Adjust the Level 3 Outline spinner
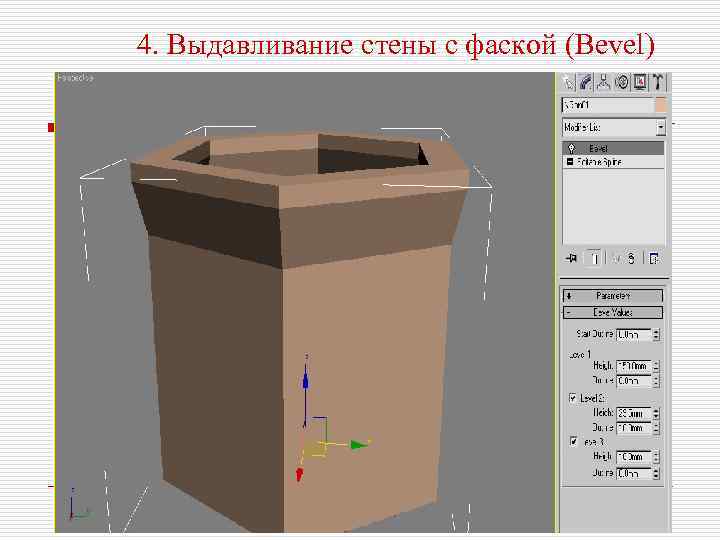The width and height of the screenshot is (720, 540). pyautogui.click(x=656, y=473)
